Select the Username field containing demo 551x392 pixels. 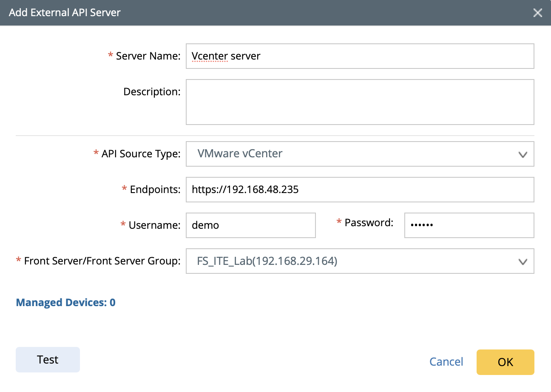click(250, 225)
